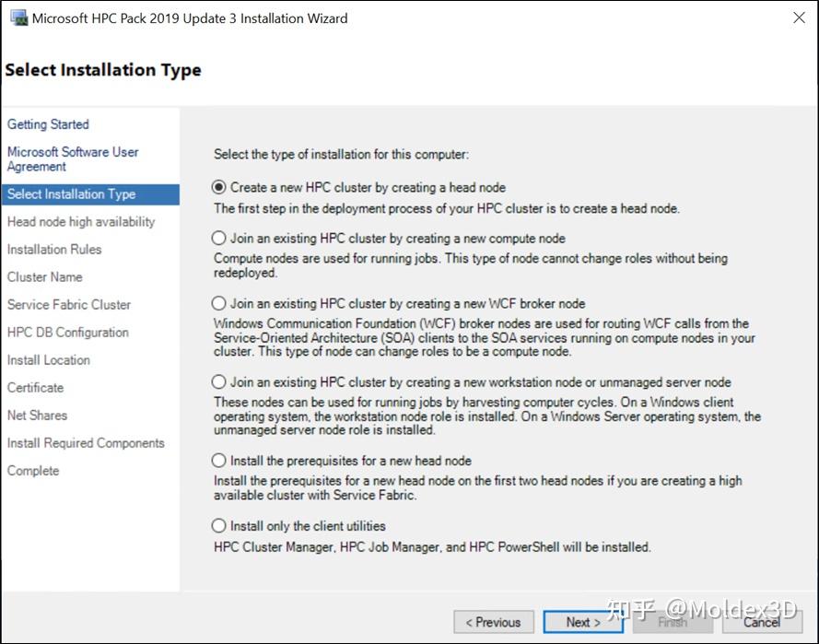Click the Next button
Screen dimensions: 819x644
pyautogui.click(x=583, y=622)
